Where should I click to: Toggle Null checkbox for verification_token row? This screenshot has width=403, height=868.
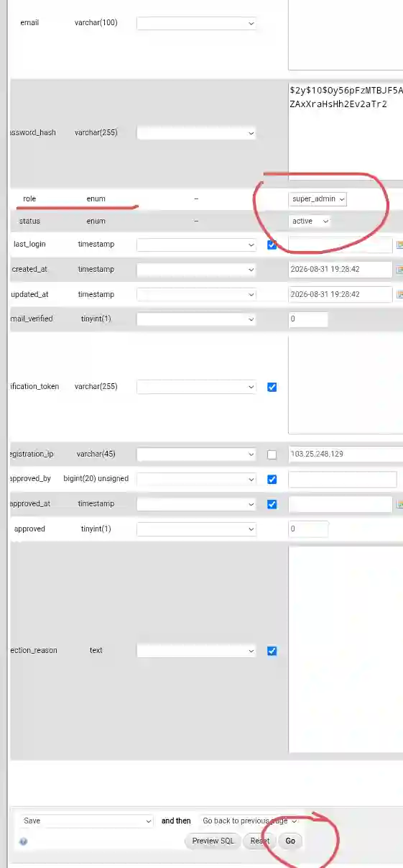click(x=272, y=387)
